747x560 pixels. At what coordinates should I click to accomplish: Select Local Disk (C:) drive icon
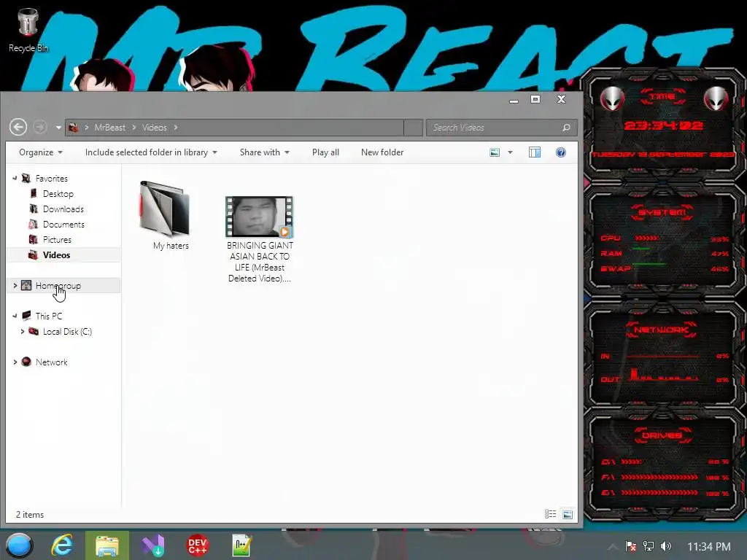34,332
